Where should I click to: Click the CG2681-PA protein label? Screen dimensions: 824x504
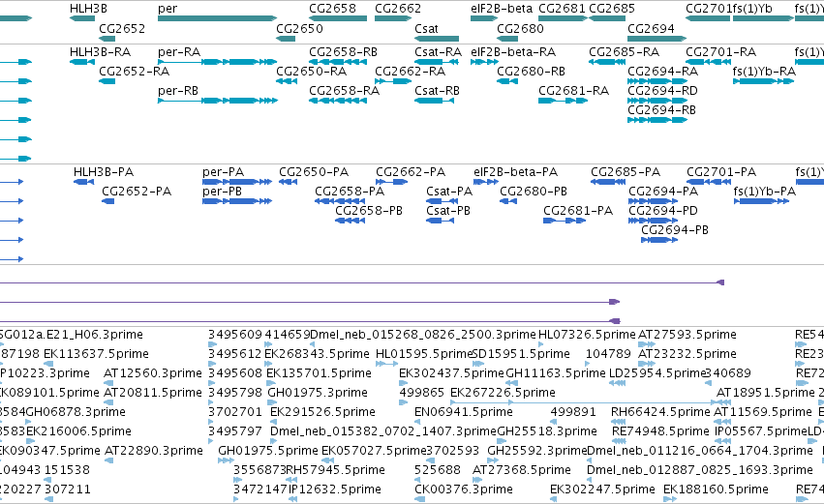click(578, 211)
